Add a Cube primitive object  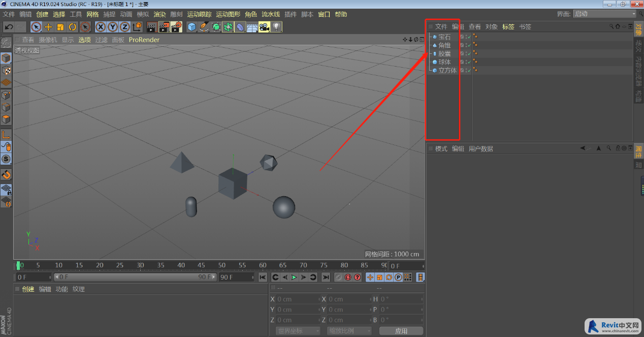tap(191, 27)
